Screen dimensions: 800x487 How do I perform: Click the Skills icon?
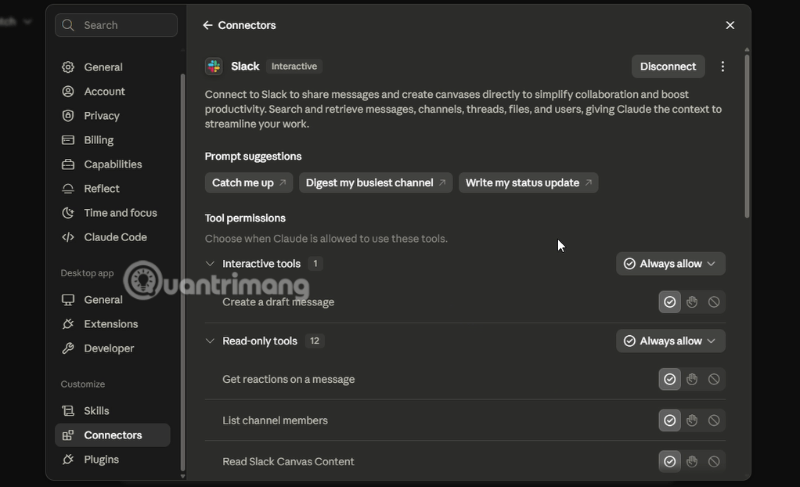click(x=68, y=411)
